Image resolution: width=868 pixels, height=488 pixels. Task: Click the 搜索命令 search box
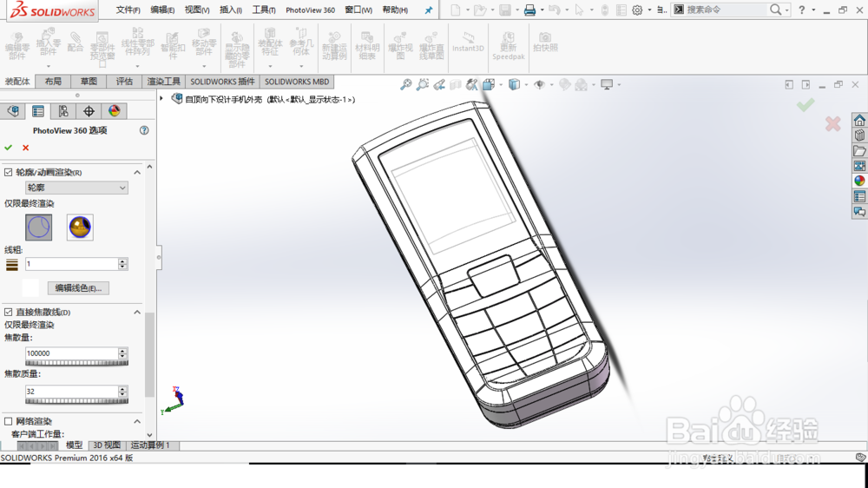(x=726, y=10)
